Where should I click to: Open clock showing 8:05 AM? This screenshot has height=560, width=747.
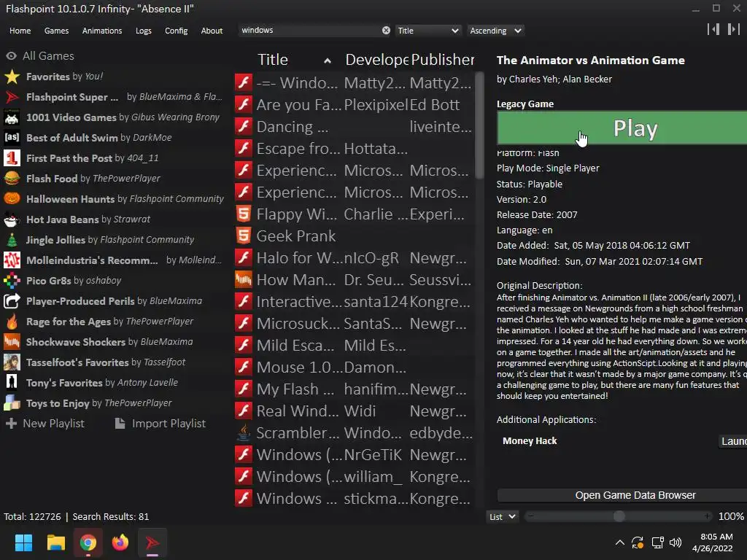[x=713, y=542]
